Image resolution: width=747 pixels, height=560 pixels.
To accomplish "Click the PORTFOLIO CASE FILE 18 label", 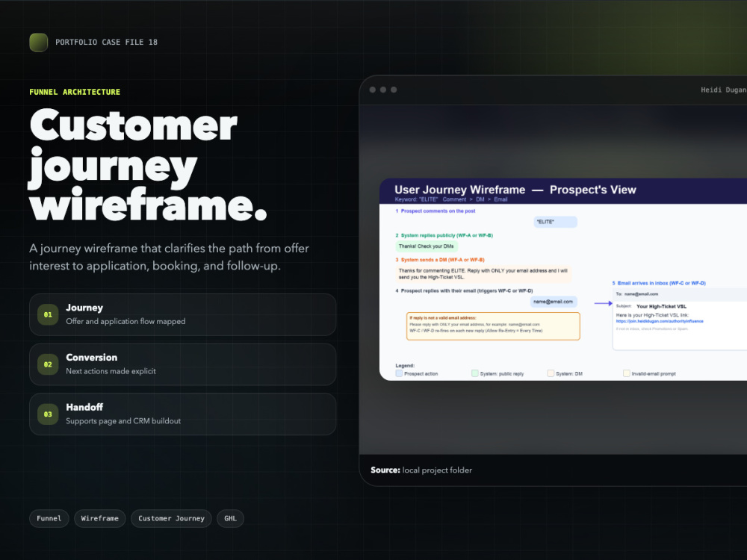I will 106,43.
